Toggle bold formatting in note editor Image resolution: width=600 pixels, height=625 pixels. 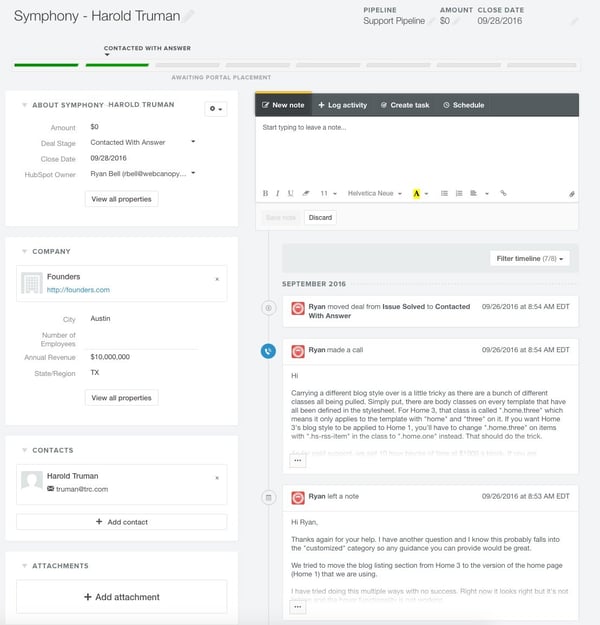point(265,193)
